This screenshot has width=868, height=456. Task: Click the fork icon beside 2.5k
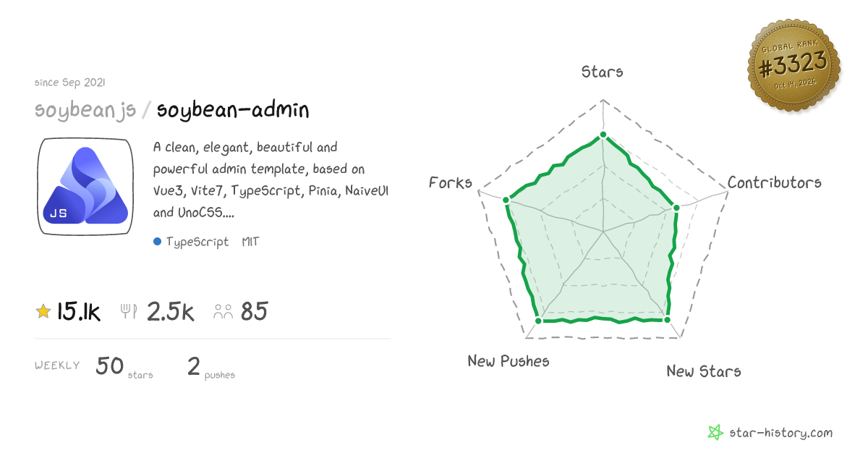[129, 312]
